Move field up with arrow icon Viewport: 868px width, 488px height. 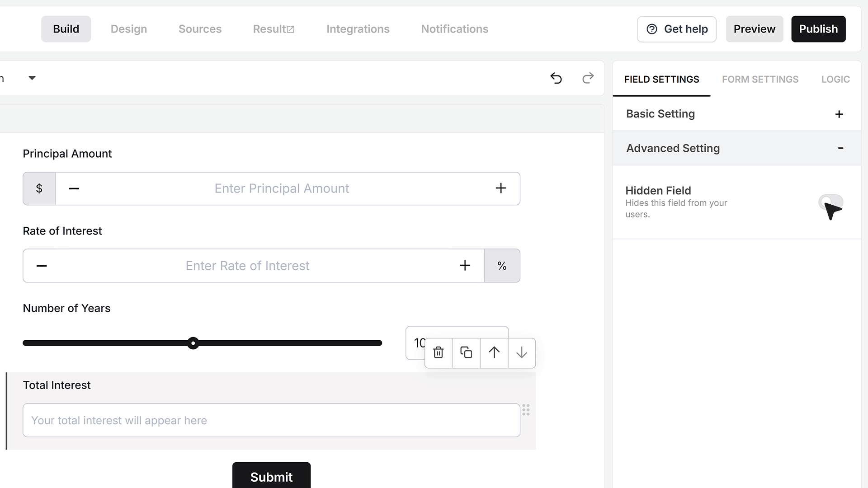click(x=494, y=352)
